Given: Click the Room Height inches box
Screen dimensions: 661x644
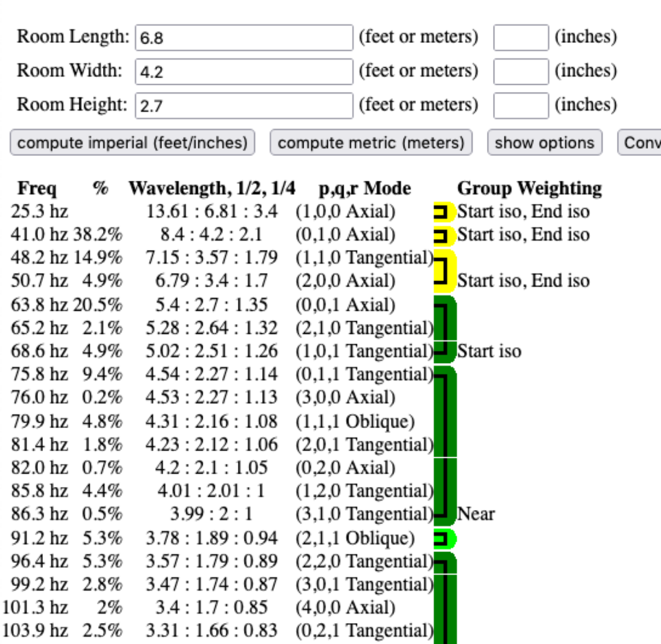Looking at the screenshot, I should point(521,106).
